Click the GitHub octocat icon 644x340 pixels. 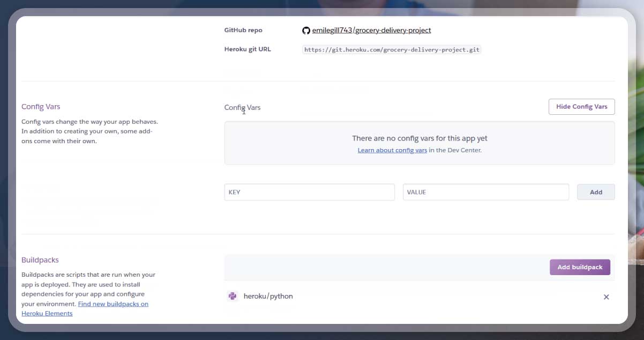click(306, 31)
